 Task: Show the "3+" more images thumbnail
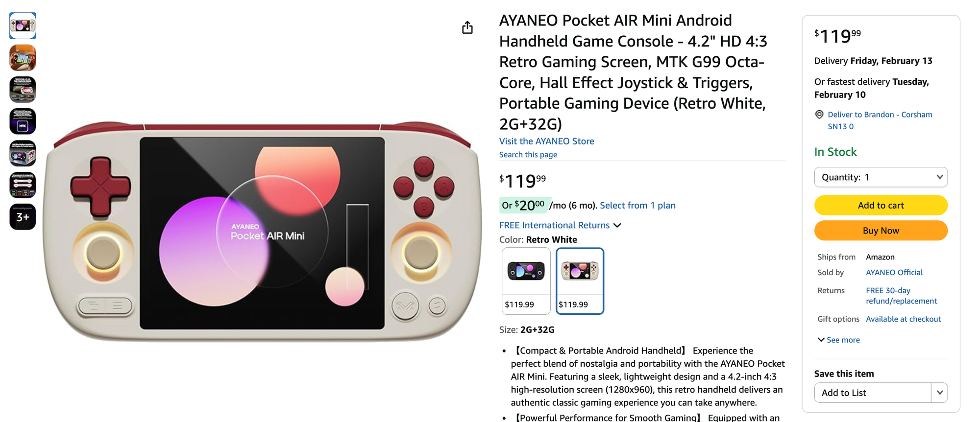tap(23, 217)
